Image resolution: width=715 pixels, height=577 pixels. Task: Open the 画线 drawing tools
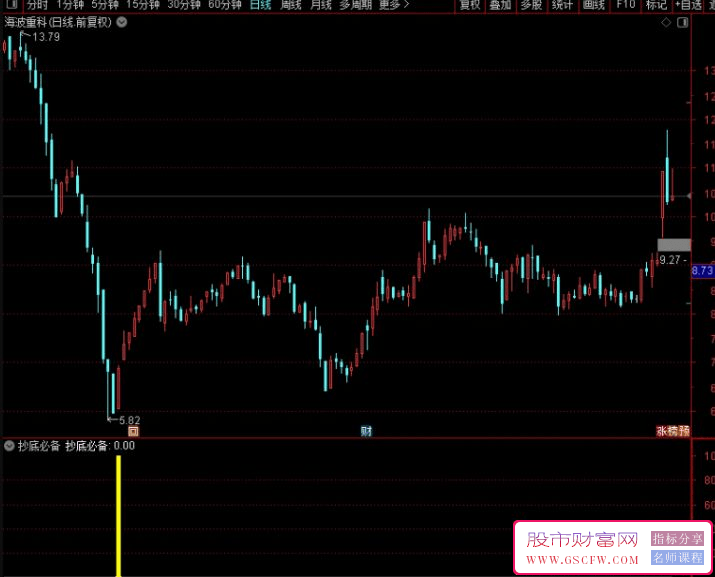point(594,5)
